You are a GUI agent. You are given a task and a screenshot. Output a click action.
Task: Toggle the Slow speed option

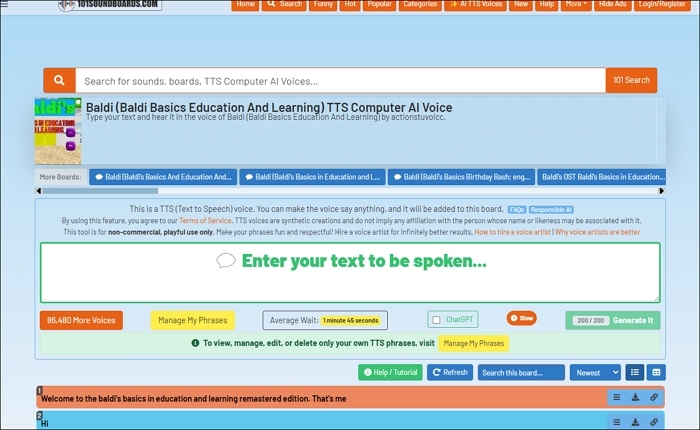click(521, 318)
